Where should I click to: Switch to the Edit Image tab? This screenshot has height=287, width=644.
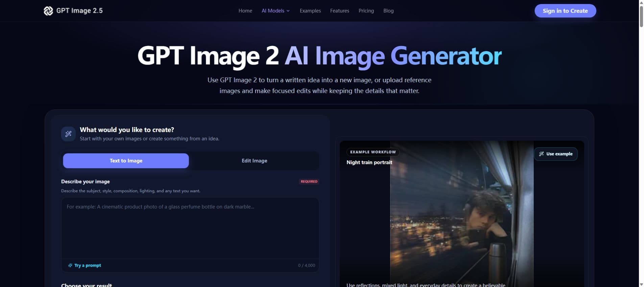(254, 161)
